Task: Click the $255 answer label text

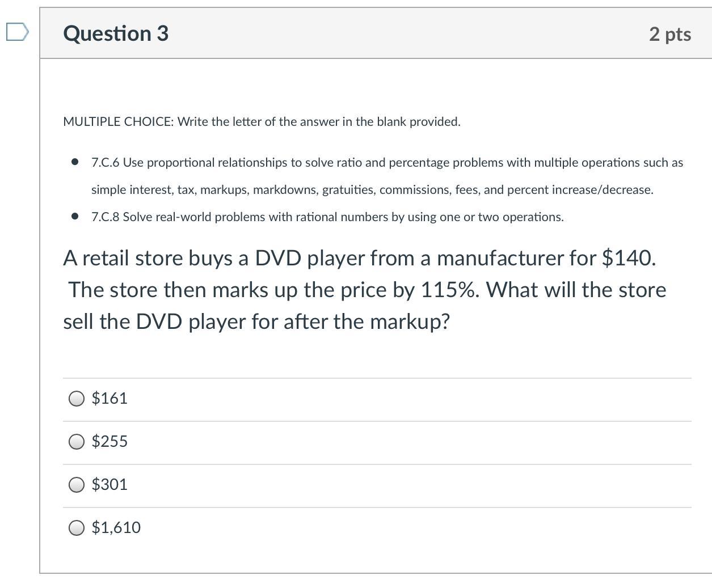Action: click(109, 442)
